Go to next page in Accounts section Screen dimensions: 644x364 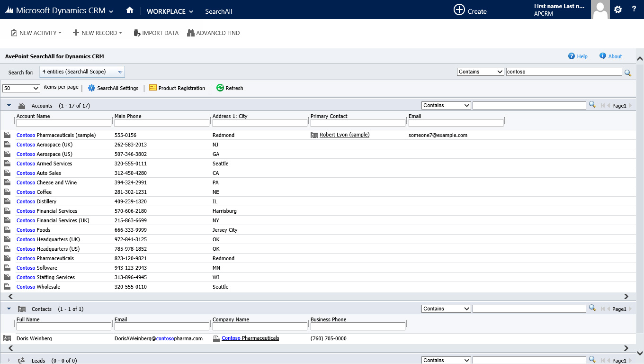click(x=630, y=106)
